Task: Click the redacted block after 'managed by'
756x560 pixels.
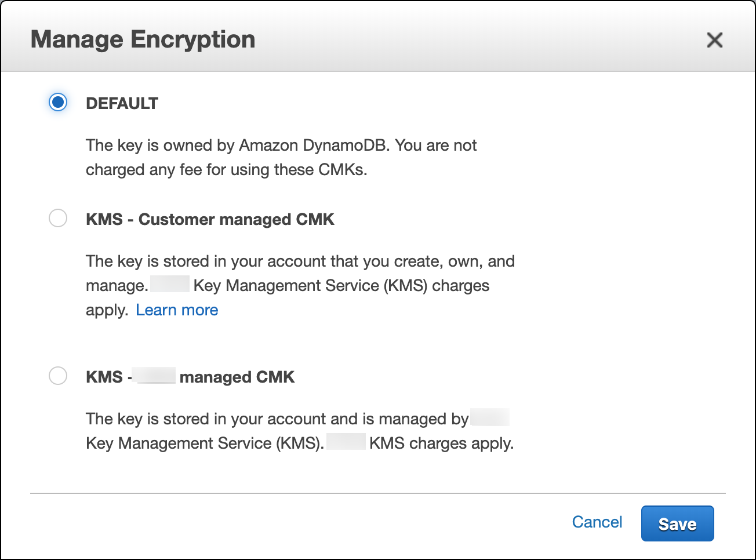Action: point(490,417)
